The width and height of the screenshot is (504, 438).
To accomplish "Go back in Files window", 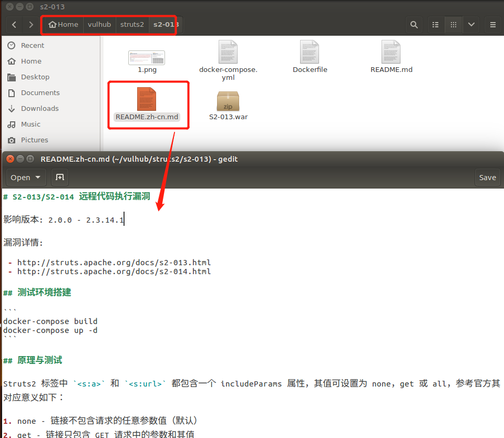I will click(14, 25).
